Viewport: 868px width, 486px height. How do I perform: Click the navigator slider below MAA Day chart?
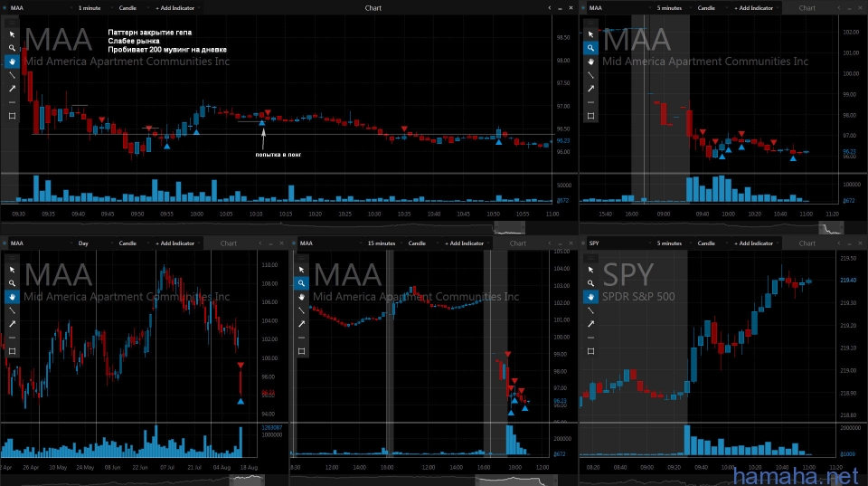pyautogui.click(x=247, y=480)
